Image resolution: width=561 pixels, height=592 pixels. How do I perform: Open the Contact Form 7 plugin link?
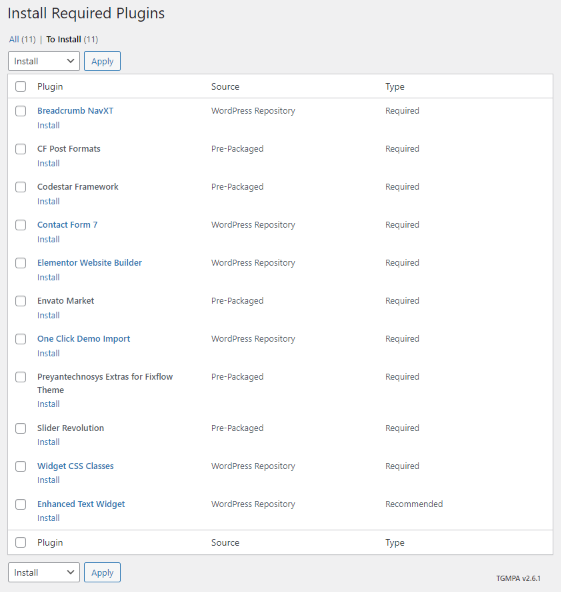[x=67, y=225]
